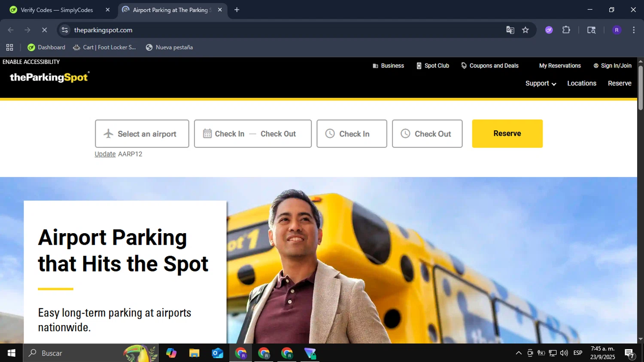Click Reserve in the top navigation
The width and height of the screenshot is (644, 362).
pos(620,83)
